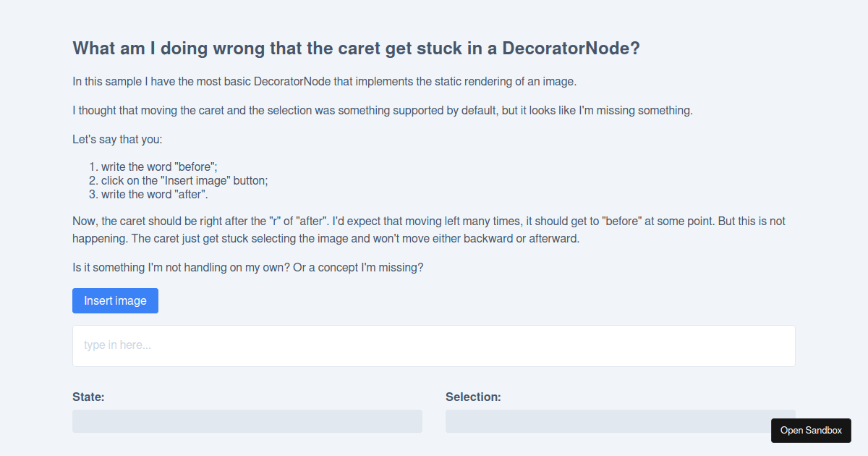Click the closing question paragraph
The height and width of the screenshot is (456, 868).
point(248,267)
